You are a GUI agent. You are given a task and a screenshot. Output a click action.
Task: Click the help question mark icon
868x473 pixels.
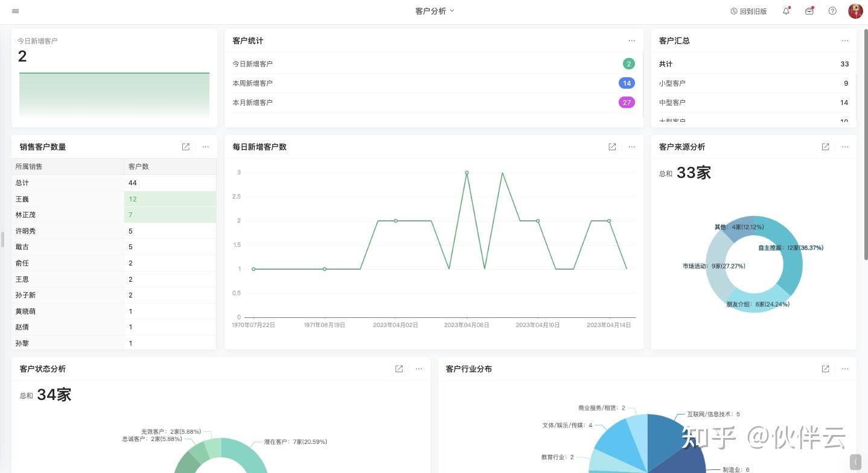tap(832, 11)
